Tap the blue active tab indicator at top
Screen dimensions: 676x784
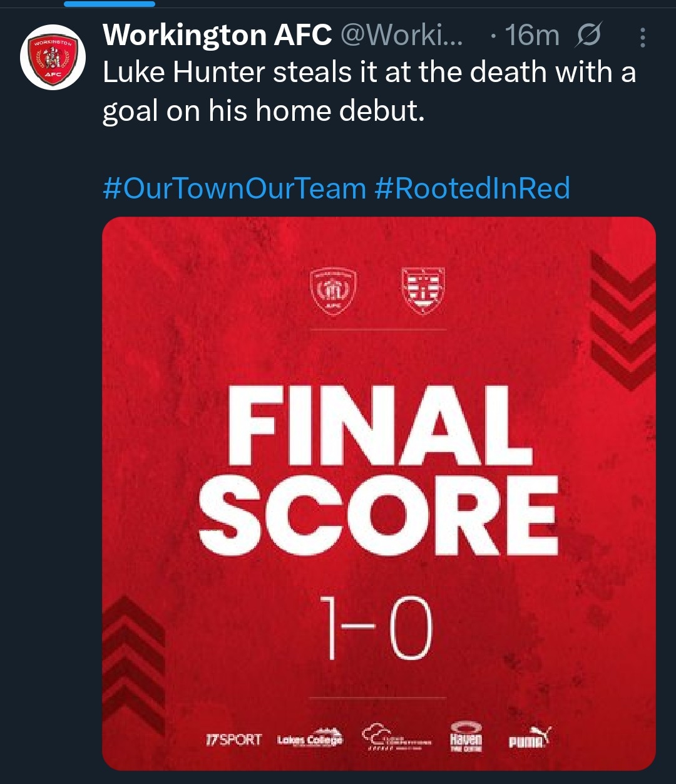click(110, 4)
